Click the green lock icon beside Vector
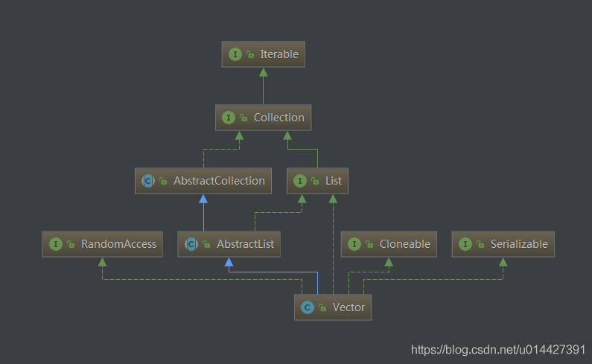Image resolution: width=592 pixels, height=364 pixels. point(322,307)
